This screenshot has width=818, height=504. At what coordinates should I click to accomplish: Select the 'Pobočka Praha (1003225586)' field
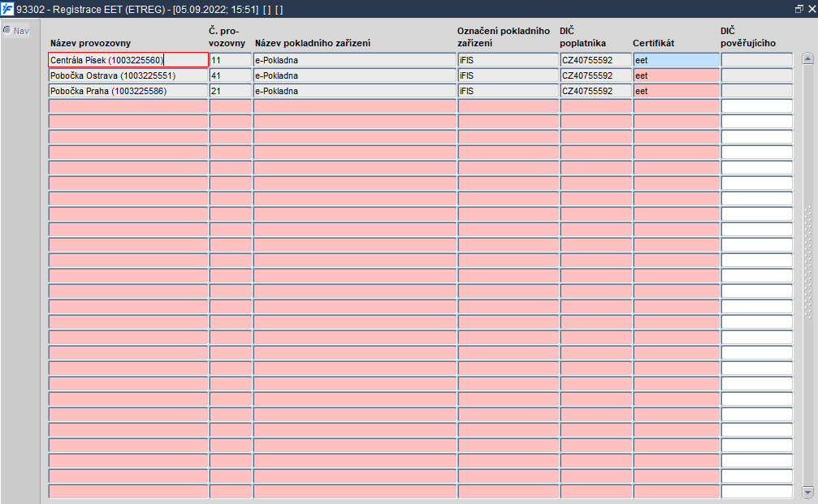pos(128,91)
